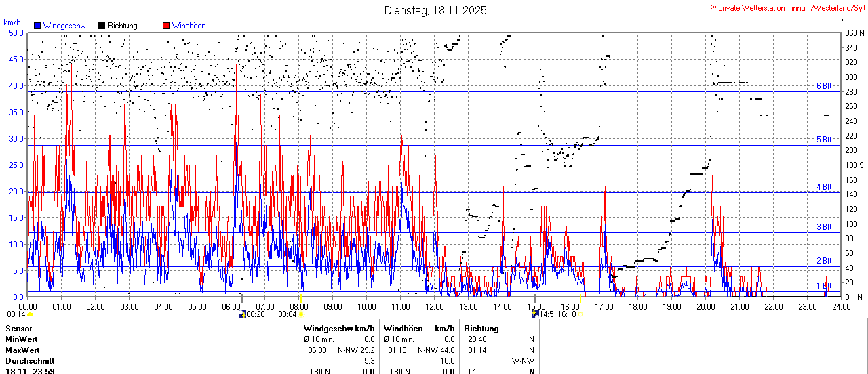Click the 5 Bft line label

(x=824, y=140)
